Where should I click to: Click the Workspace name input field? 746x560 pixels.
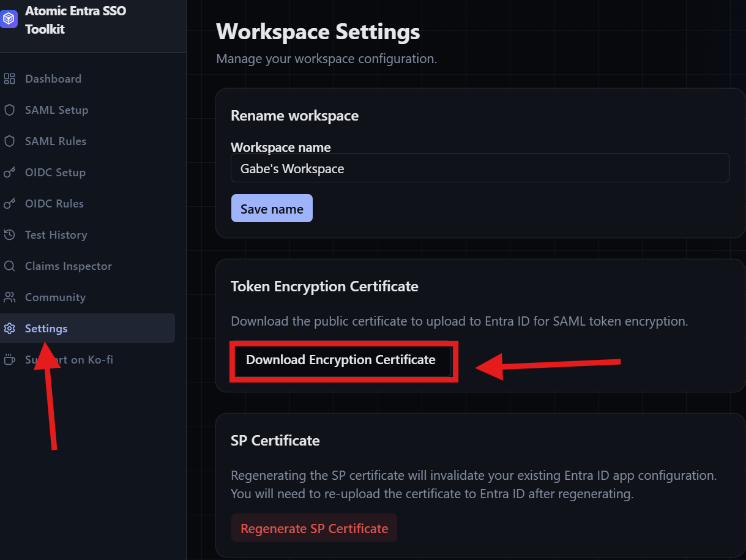click(480, 168)
